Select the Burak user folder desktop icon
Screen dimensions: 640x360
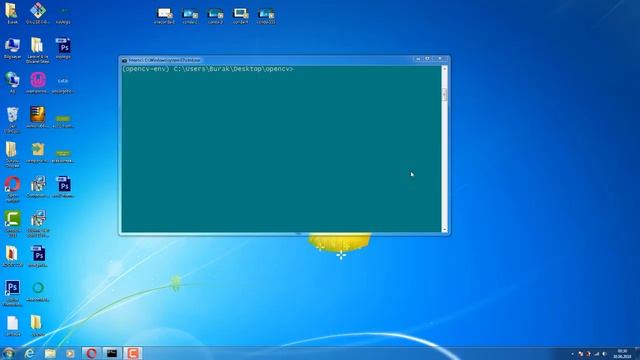pos(12,13)
